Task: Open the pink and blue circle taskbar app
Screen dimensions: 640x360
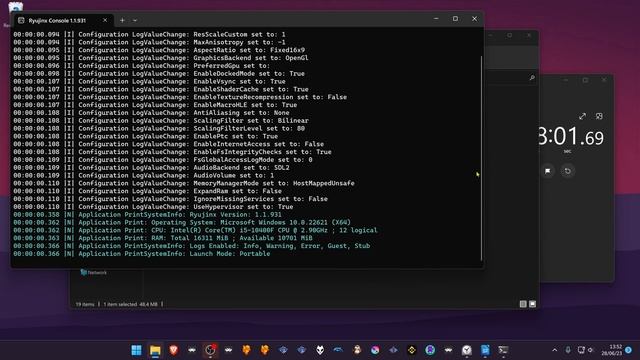Action: (x=375, y=350)
